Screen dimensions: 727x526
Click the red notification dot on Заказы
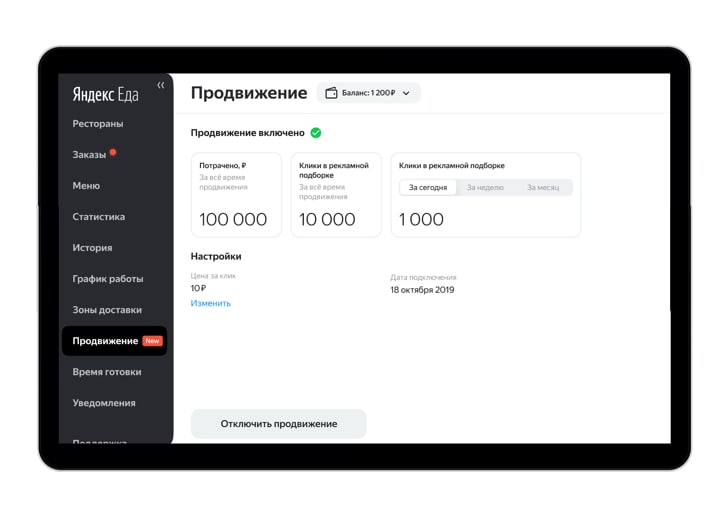(x=113, y=152)
